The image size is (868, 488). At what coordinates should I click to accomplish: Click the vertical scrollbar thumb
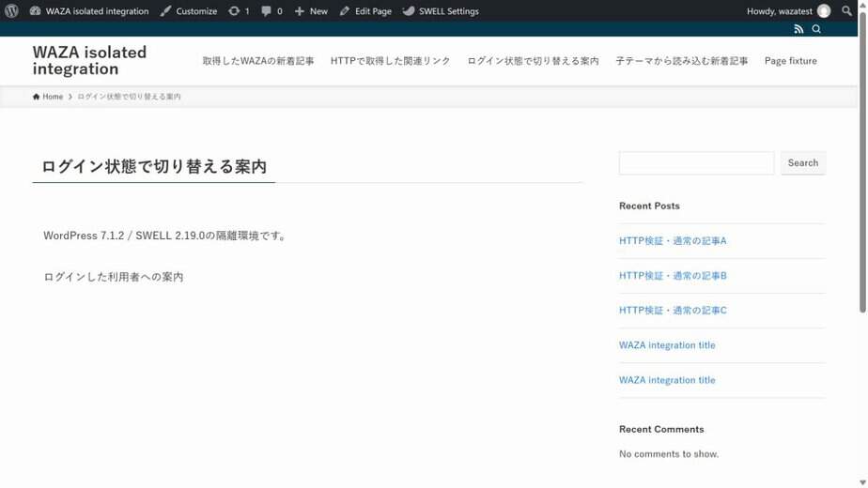(862, 160)
